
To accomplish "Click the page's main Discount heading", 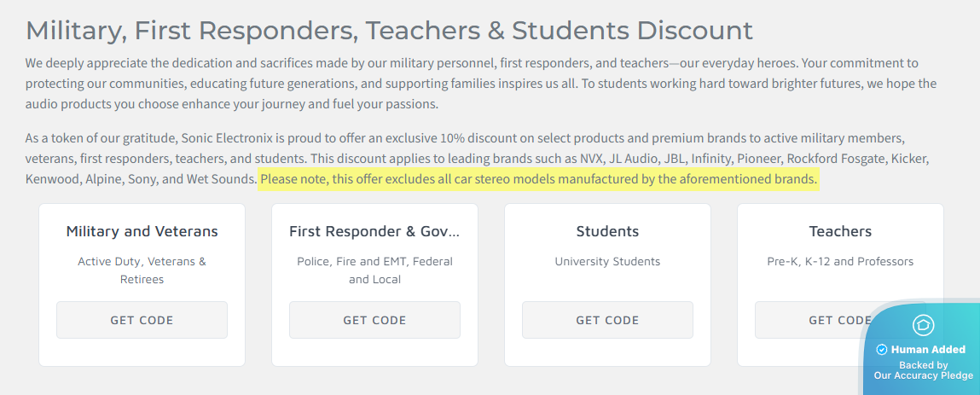I will click(x=389, y=31).
